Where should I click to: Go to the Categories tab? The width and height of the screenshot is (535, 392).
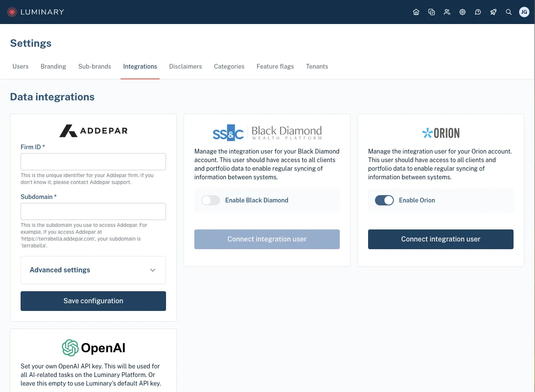pyautogui.click(x=229, y=66)
